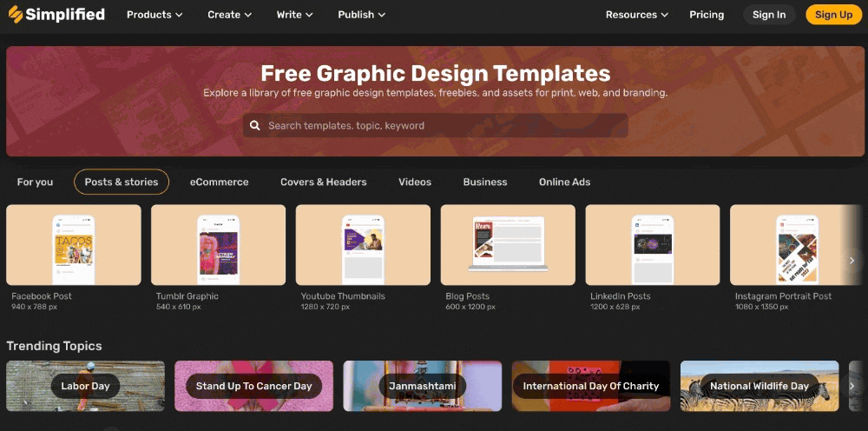Open the Business tab
The height and width of the screenshot is (431, 868).
point(485,182)
